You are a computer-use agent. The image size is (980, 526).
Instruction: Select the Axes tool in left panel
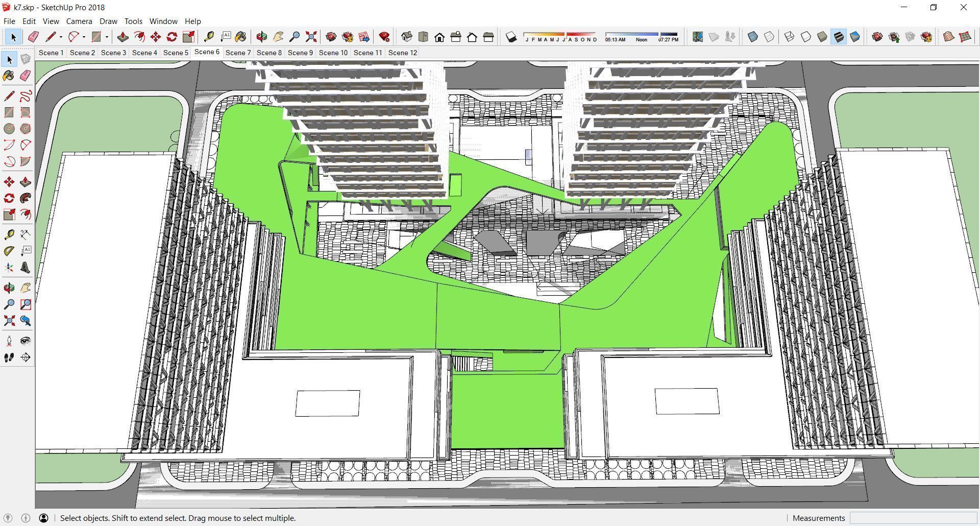tap(9, 268)
